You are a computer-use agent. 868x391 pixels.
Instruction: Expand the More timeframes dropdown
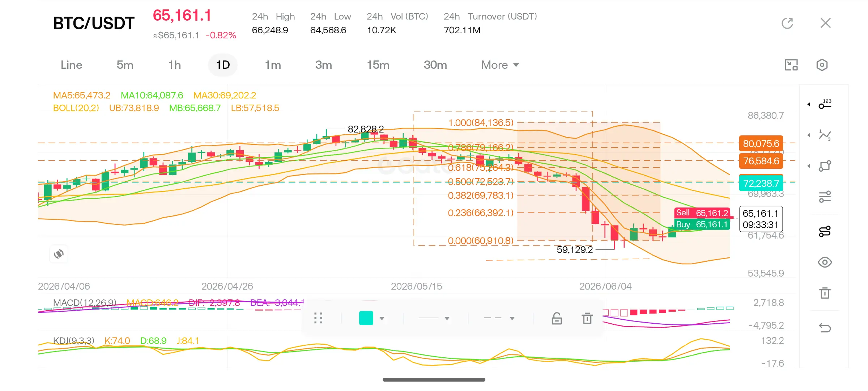[x=500, y=65]
